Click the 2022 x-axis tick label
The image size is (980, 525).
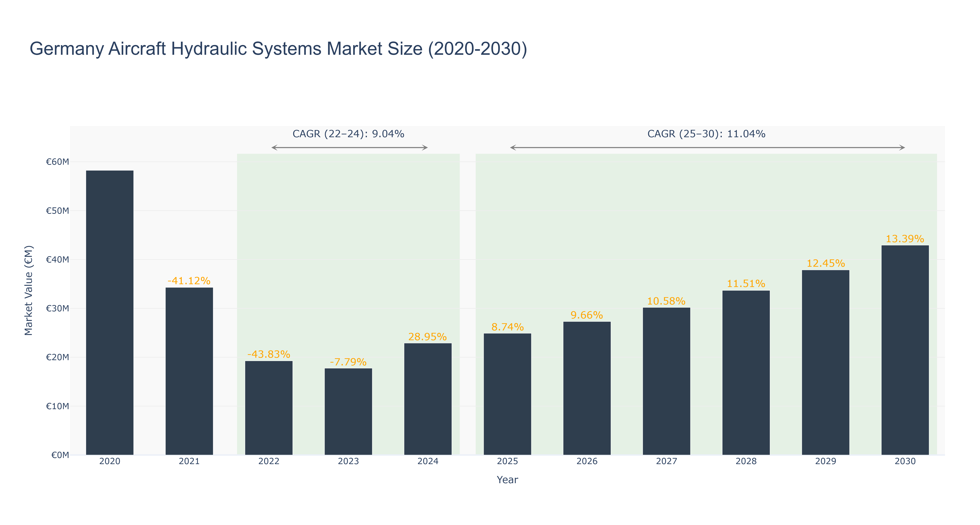pyautogui.click(x=269, y=461)
